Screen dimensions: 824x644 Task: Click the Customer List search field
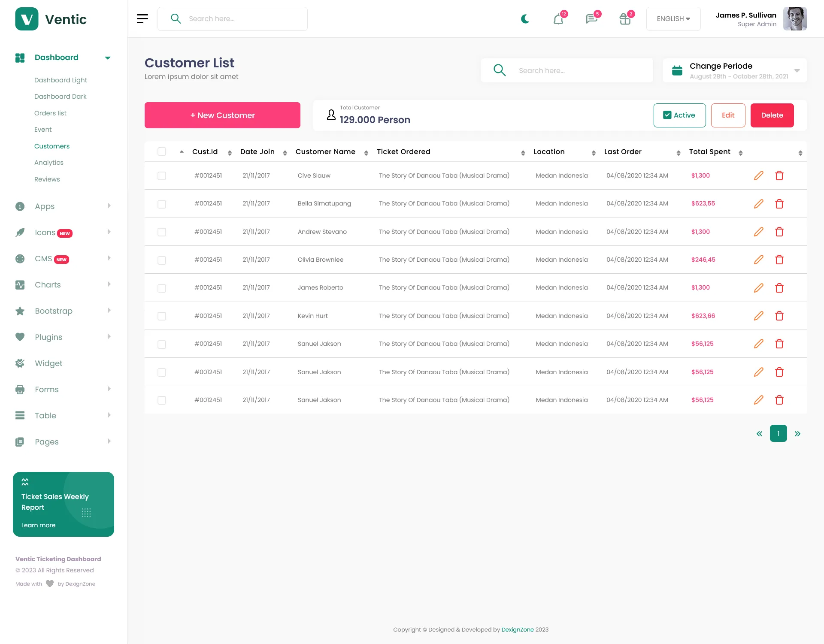click(x=567, y=70)
